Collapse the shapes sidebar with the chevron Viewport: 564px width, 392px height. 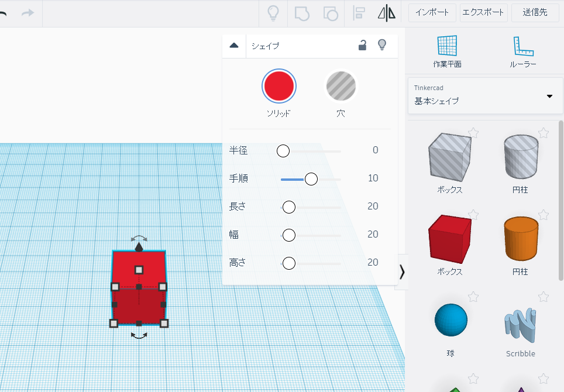[402, 272]
